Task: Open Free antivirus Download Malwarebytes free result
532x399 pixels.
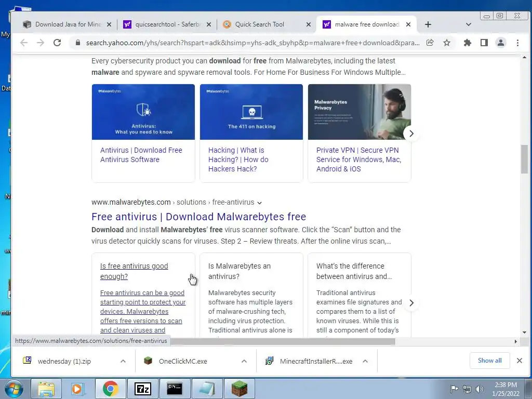Action: 199,217
